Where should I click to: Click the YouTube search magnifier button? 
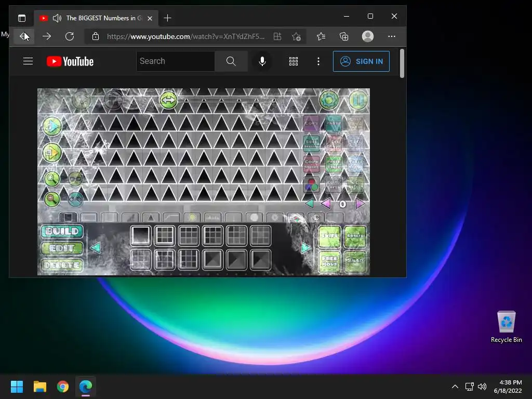[x=231, y=61]
